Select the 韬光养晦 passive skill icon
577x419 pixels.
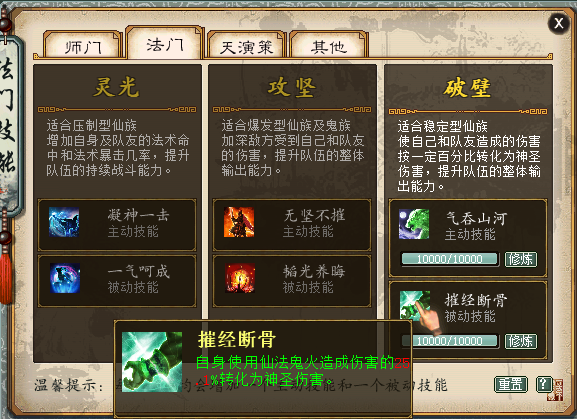(240, 278)
